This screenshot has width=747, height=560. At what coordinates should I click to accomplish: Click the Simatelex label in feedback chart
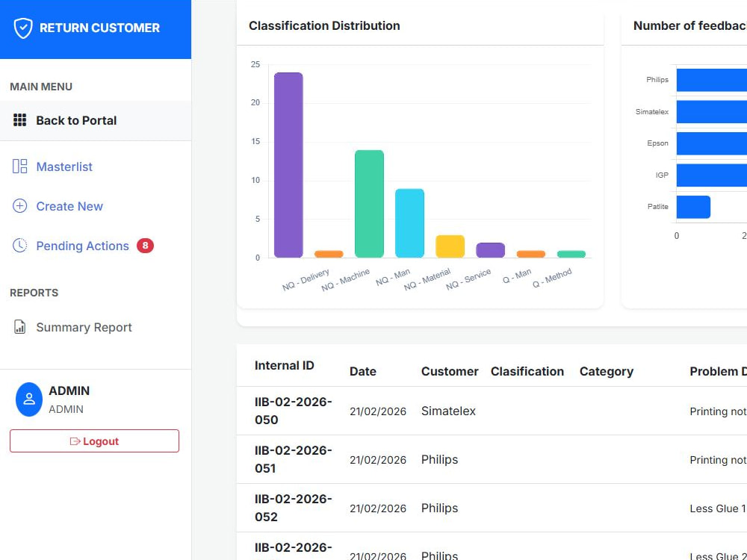point(651,112)
